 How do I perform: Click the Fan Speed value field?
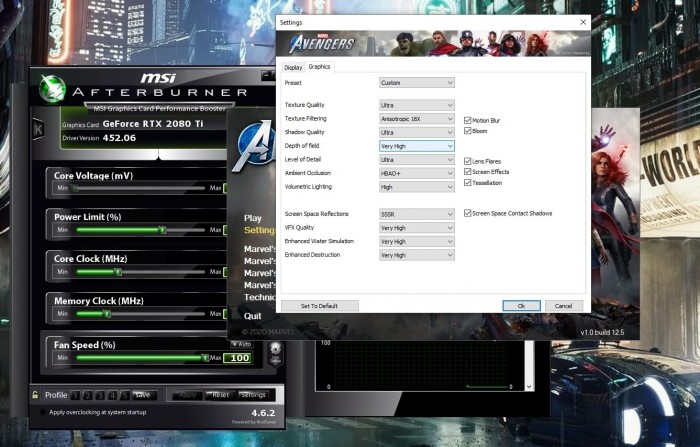pos(238,358)
